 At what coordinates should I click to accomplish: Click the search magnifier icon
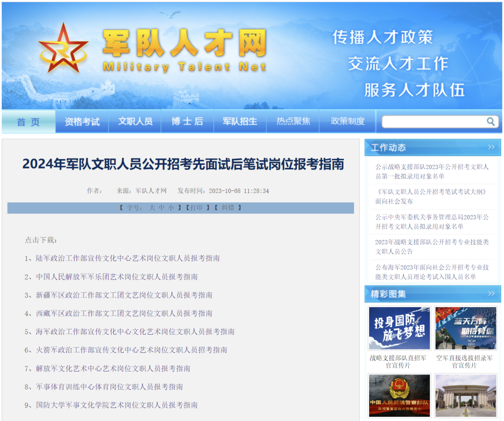490,121
